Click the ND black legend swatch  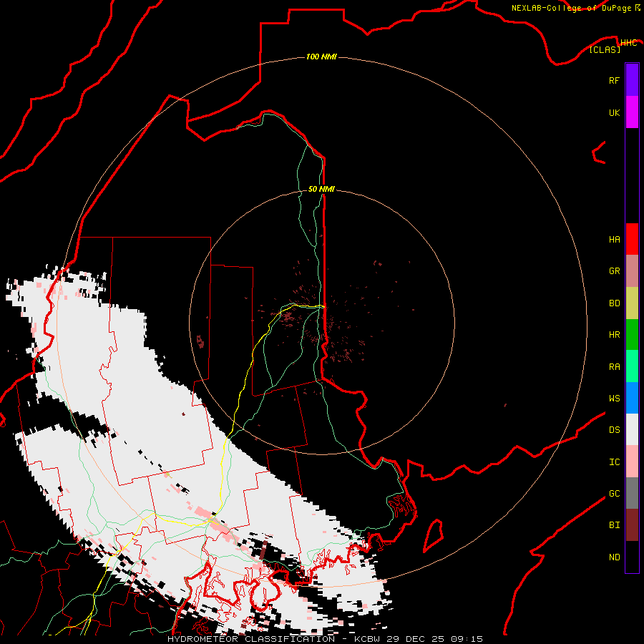[x=632, y=557]
